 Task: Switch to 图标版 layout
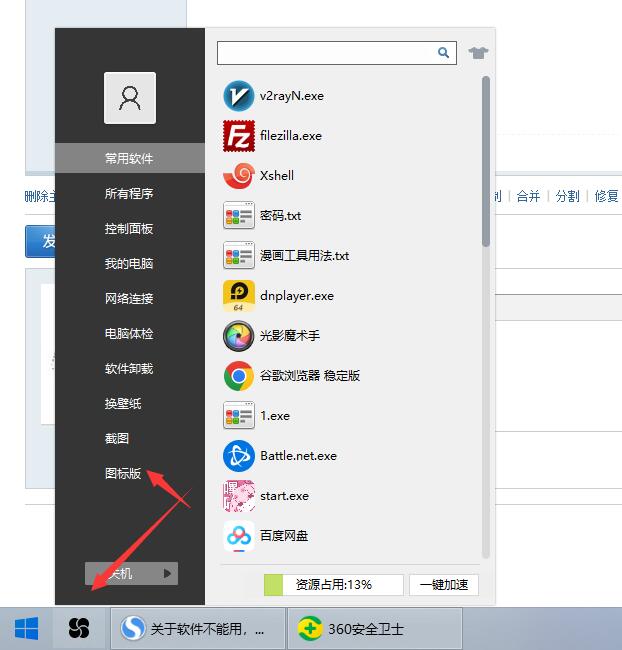coord(123,473)
